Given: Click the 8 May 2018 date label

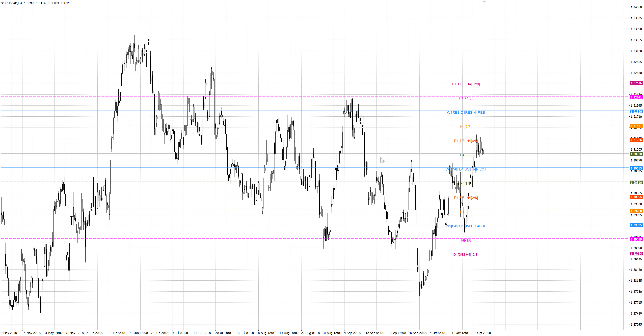Looking at the screenshot, I should coord(9,333).
